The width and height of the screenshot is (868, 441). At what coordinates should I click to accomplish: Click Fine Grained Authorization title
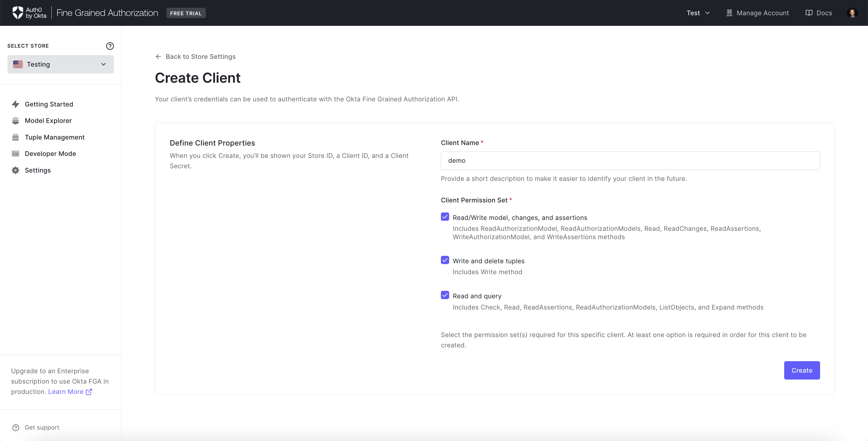point(107,13)
